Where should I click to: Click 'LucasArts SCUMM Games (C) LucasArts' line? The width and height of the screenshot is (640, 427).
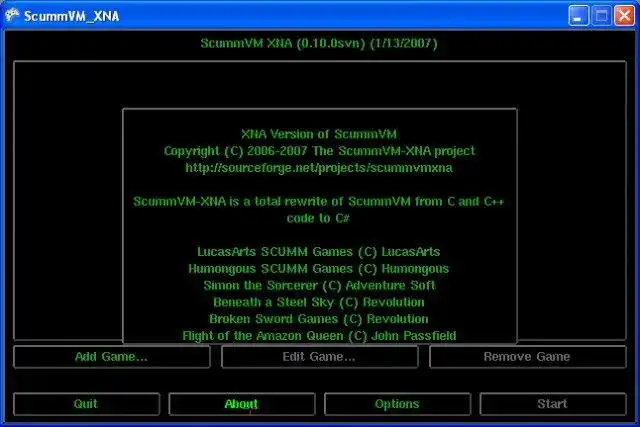[x=319, y=252]
